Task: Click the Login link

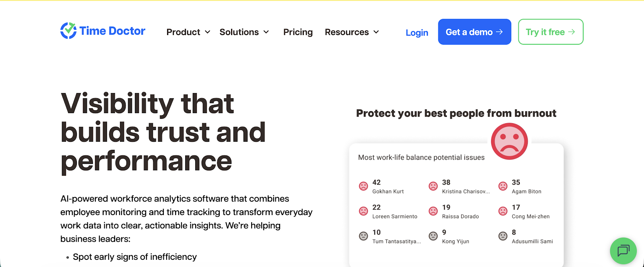Action: click(417, 33)
